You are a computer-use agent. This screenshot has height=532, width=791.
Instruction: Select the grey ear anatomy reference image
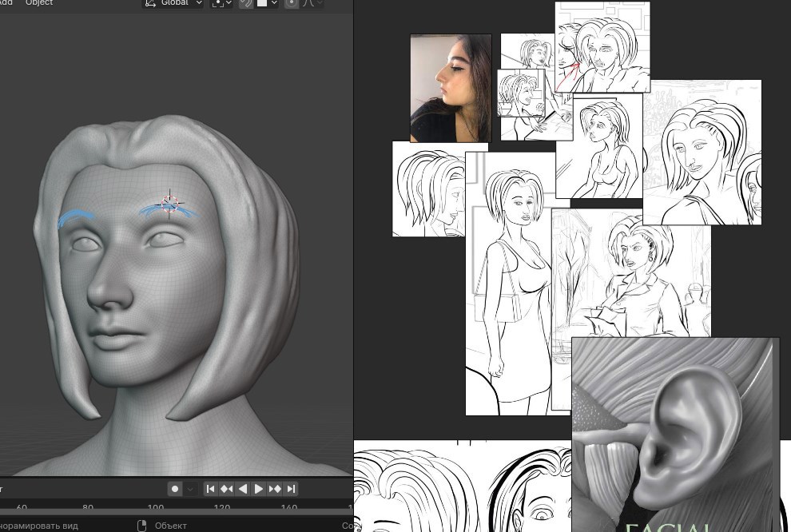click(675, 435)
